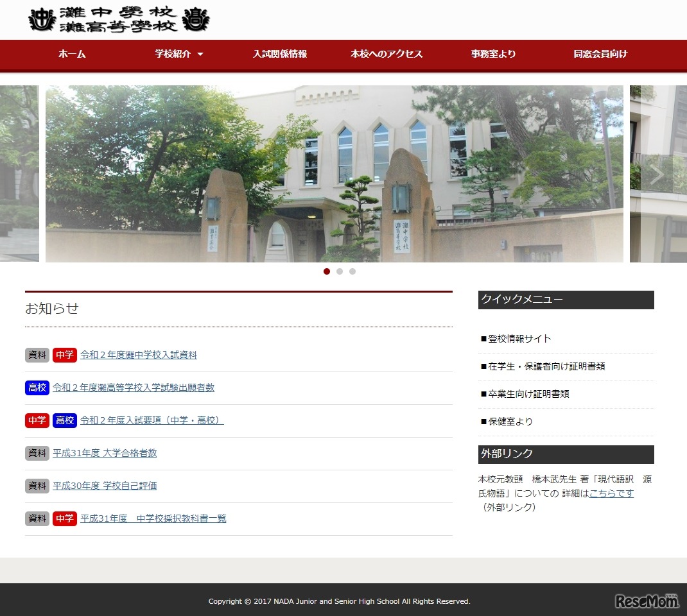The width and height of the screenshot is (687, 616).
Task: Open the こちらです external link
Action: pyautogui.click(x=611, y=493)
